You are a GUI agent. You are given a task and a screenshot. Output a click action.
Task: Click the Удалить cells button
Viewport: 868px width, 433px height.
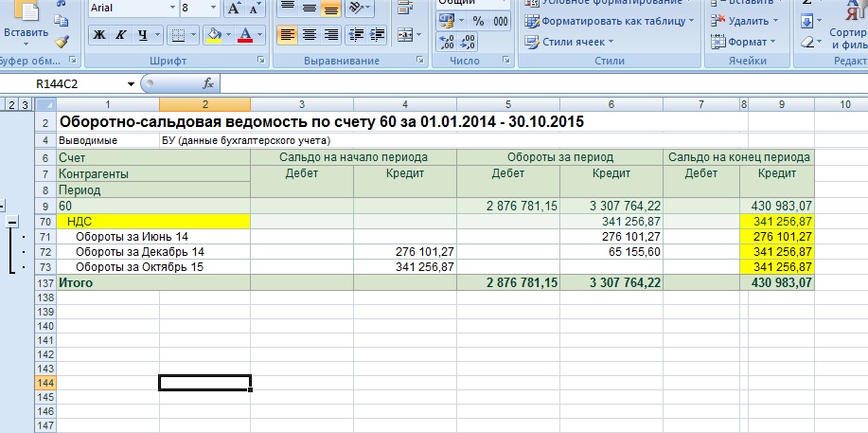point(748,21)
